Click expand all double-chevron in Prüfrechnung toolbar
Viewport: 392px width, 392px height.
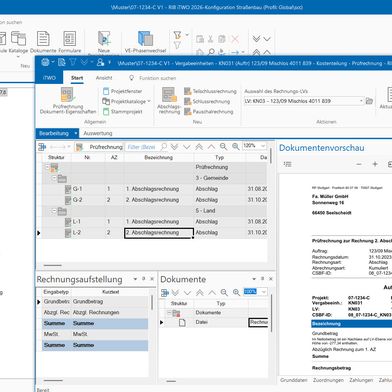coord(174,147)
